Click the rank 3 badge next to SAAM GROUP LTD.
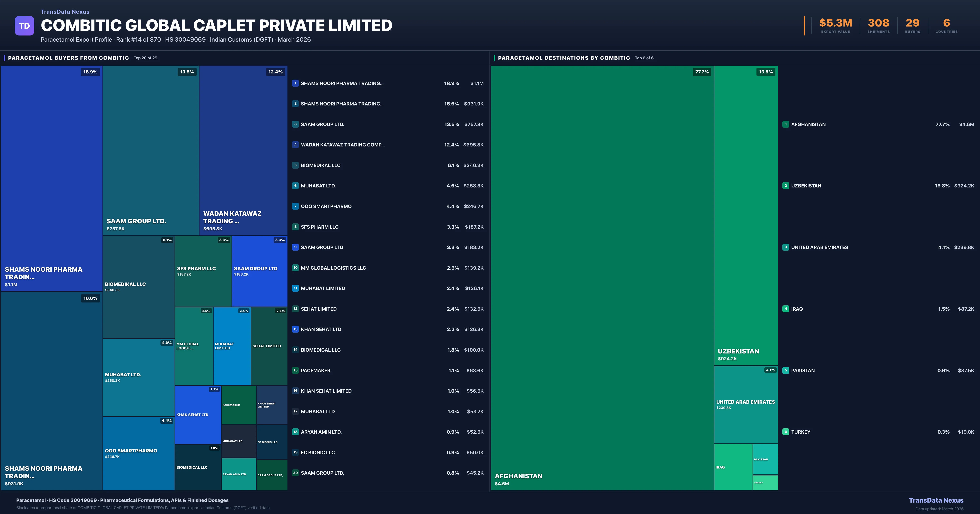The image size is (980, 514). click(295, 124)
